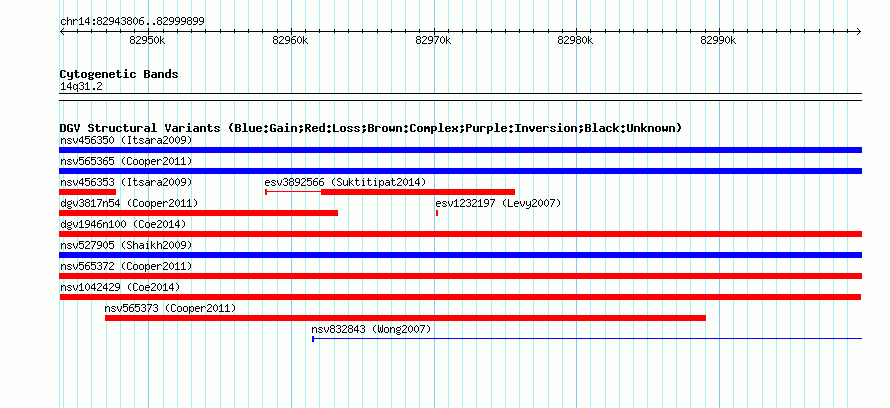Click the esv3892566 (Suktitipat2014) label
The width and height of the screenshot is (890, 408).
click(345, 182)
